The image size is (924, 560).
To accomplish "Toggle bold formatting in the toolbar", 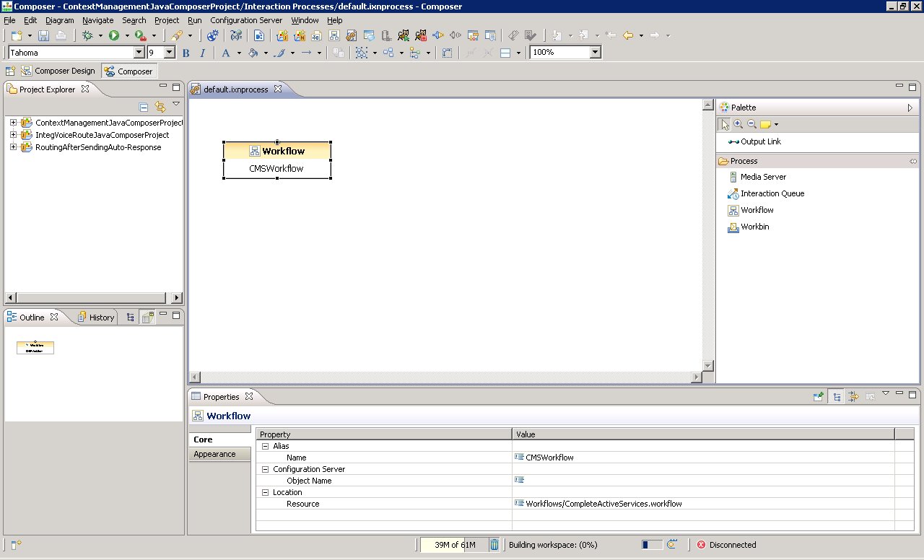I will pos(186,52).
